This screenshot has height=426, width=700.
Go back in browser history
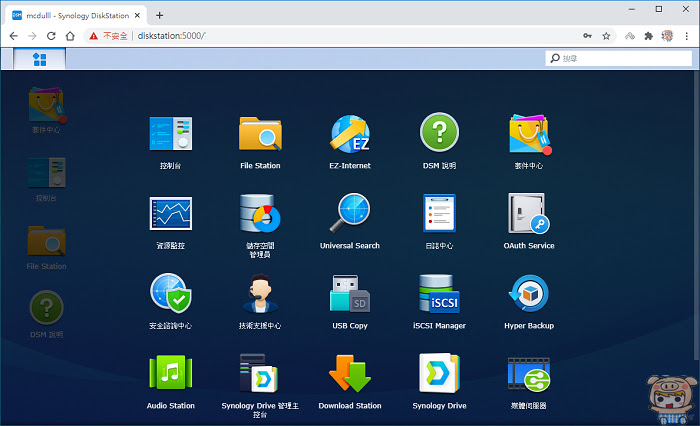pyautogui.click(x=13, y=36)
